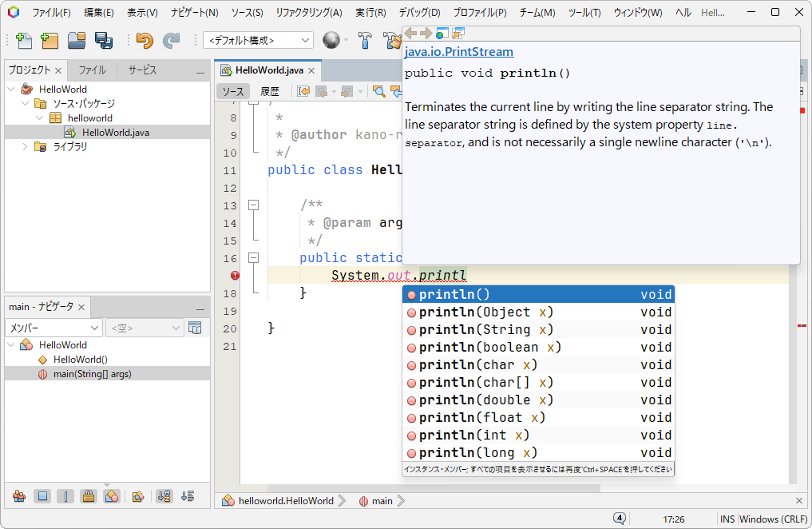812x529 pixels.
Task: Choose println(boolean x) completion
Action: click(538, 347)
